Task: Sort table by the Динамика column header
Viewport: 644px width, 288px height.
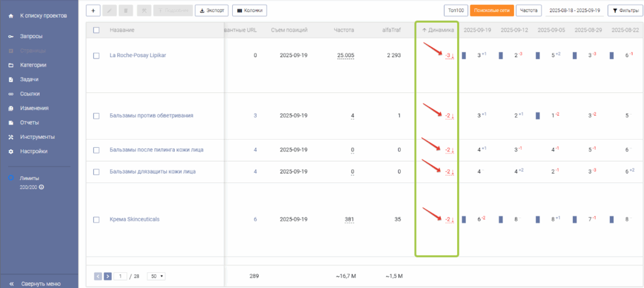Action: tap(437, 30)
